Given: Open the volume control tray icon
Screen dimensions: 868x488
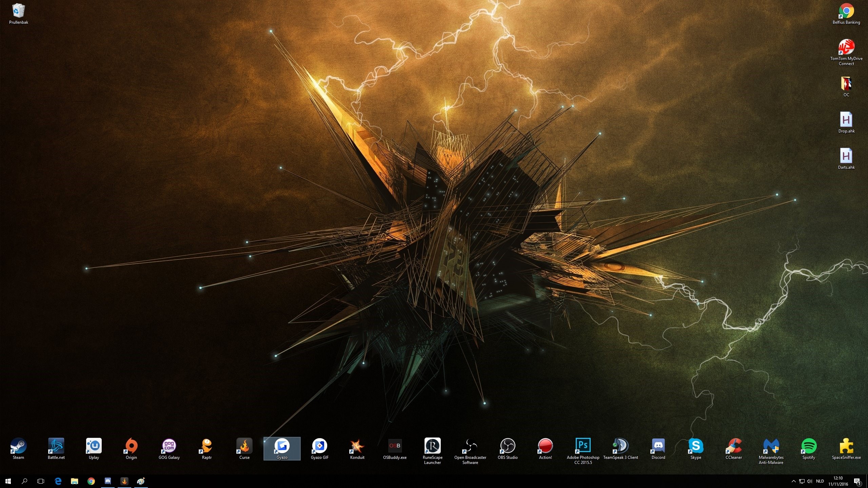Looking at the screenshot, I should [x=810, y=481].
